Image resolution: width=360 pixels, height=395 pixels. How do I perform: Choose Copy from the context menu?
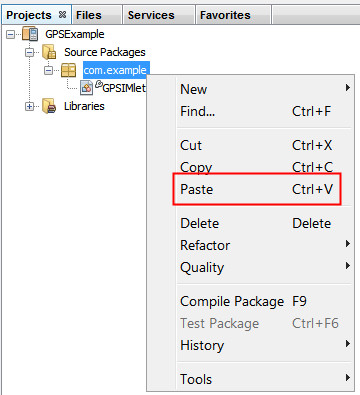[x=265, y=167]
